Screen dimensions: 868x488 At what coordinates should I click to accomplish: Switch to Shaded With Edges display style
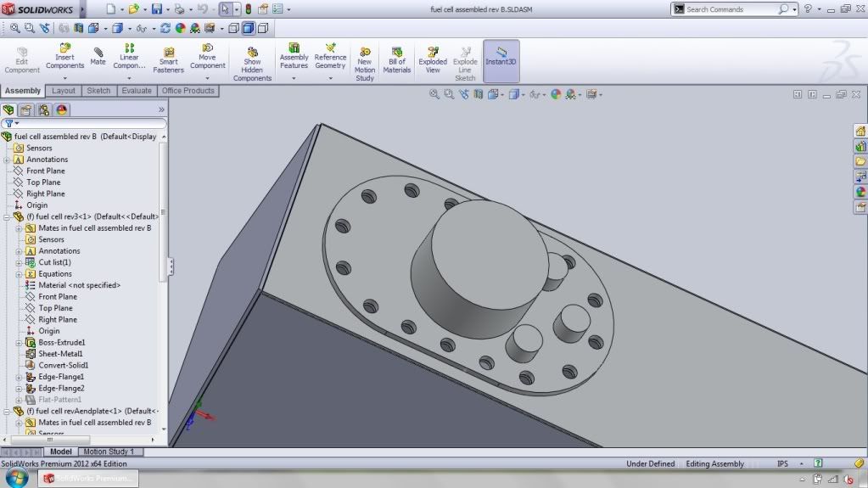click(x=249, y=28)
